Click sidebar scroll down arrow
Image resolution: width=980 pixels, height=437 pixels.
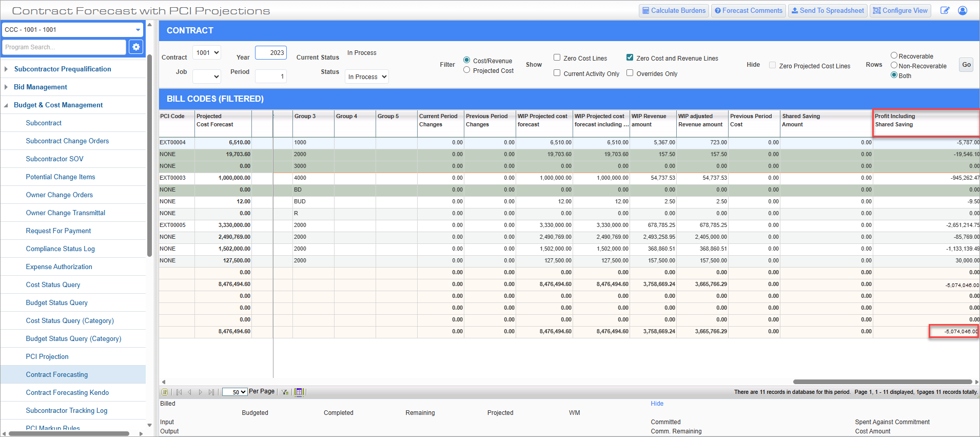point(149,425)
